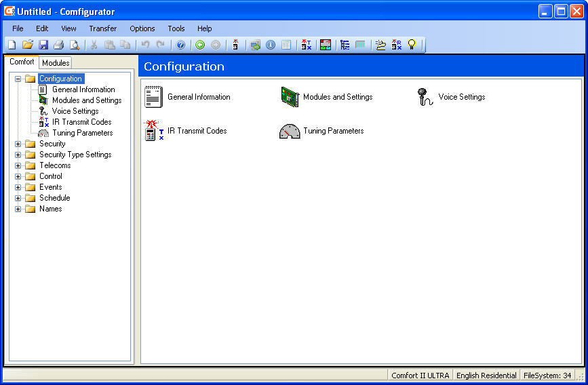Image resolution: width=588 pixels, height=385 pixels.
Task: Click the Undo arrow icon
Action: point(145,45)
